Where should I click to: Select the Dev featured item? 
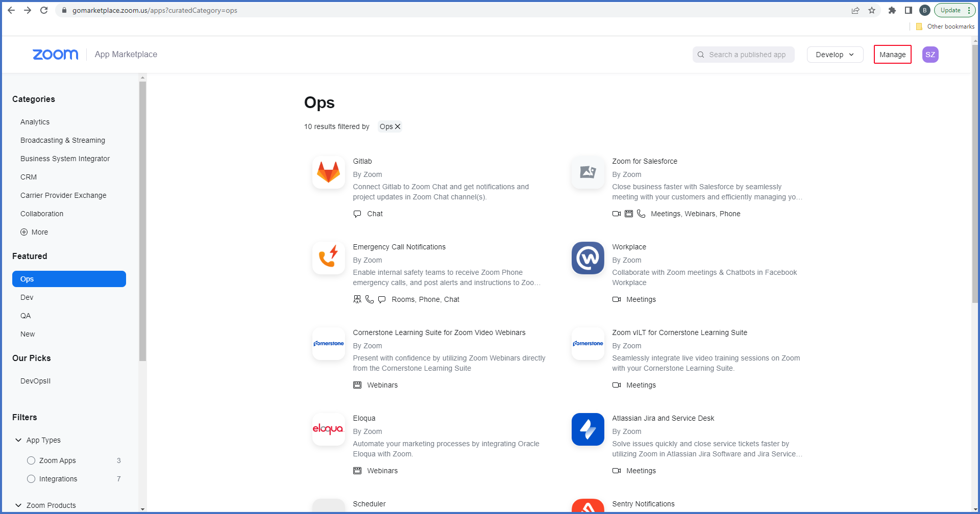27,297
